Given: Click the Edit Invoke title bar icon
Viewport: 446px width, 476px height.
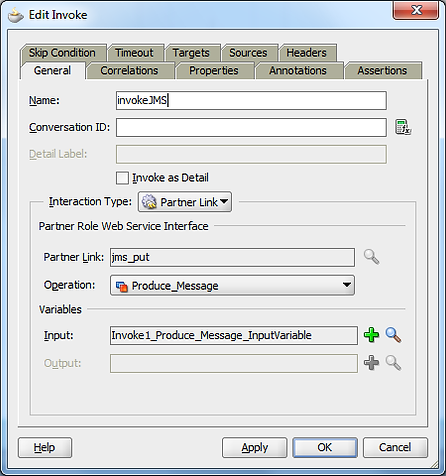Looking at the screenshot, I should pos(16,15).
